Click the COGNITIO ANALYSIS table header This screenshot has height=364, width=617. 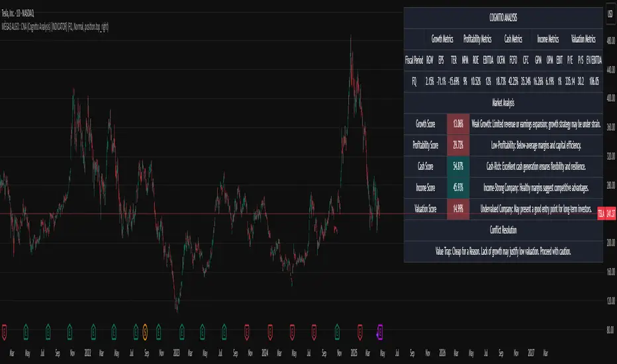[x=503, y=18]
